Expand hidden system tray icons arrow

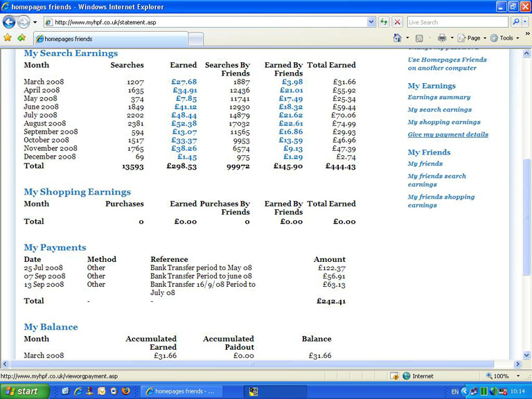coord(465,391)
